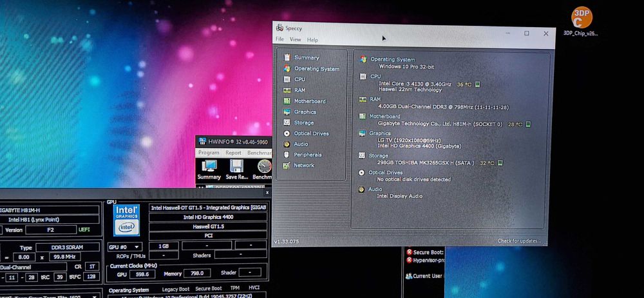
Task: Click the Intel Display Audio text
Action: 399,196
